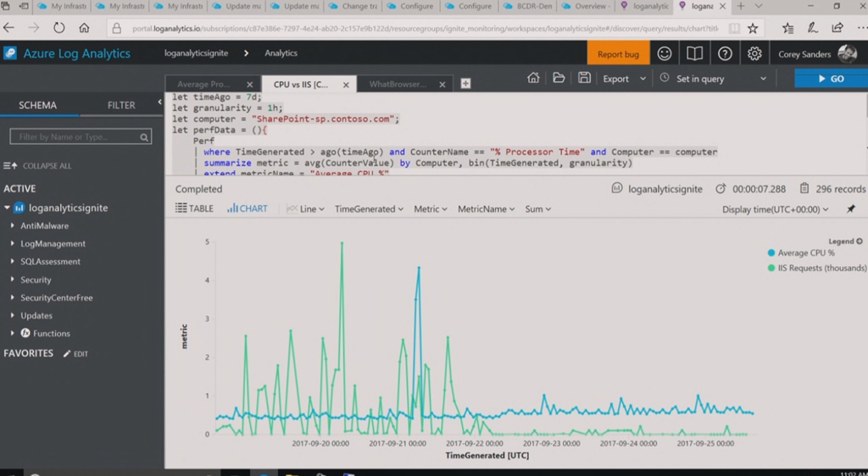Switch results to TABLE view

(x=195, y=208)
